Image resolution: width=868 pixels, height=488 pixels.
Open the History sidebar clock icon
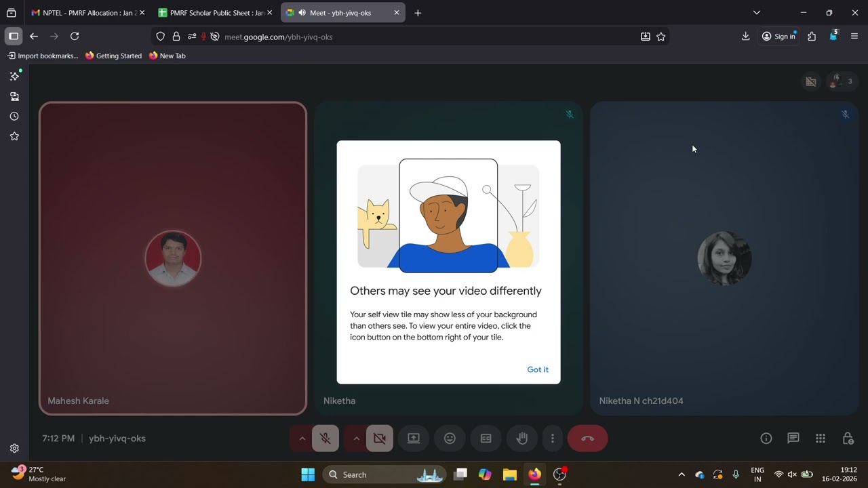click(14, 117)
